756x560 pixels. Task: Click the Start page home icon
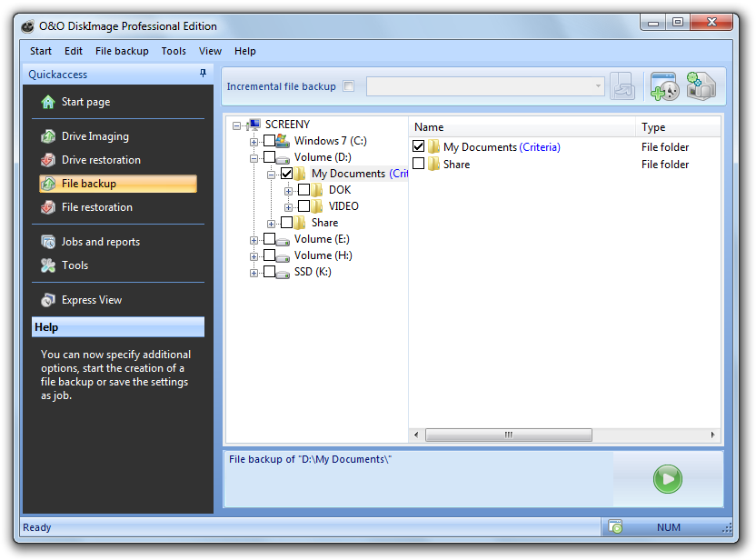(48, 102)
